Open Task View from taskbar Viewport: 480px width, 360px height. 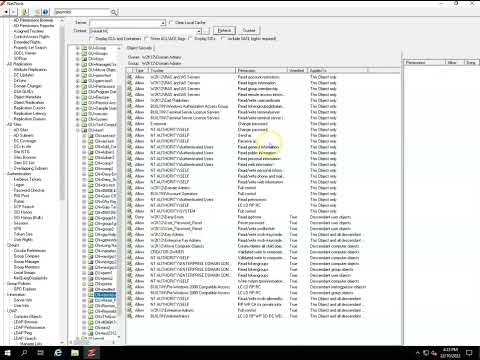coord(41,353)
